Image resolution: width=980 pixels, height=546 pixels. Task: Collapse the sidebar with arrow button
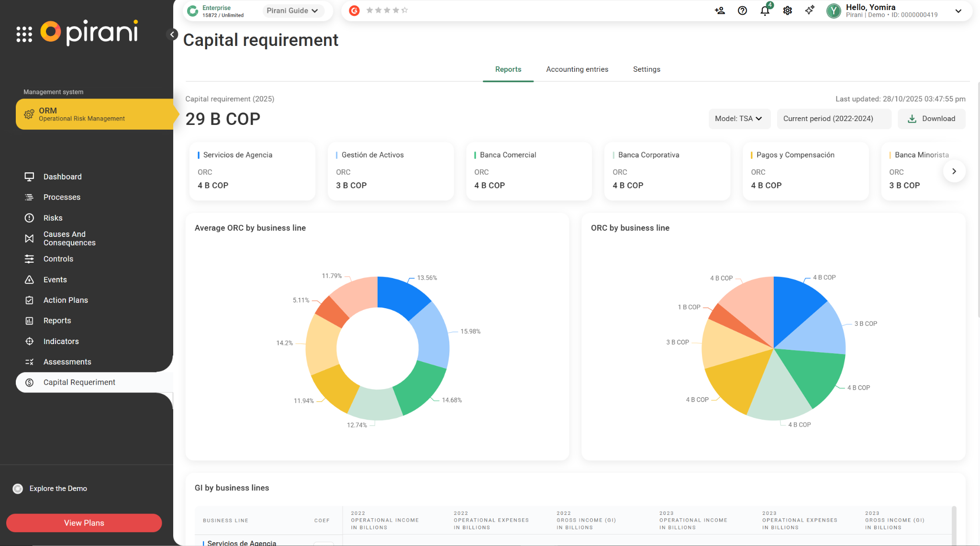click(x=172, y=34)
